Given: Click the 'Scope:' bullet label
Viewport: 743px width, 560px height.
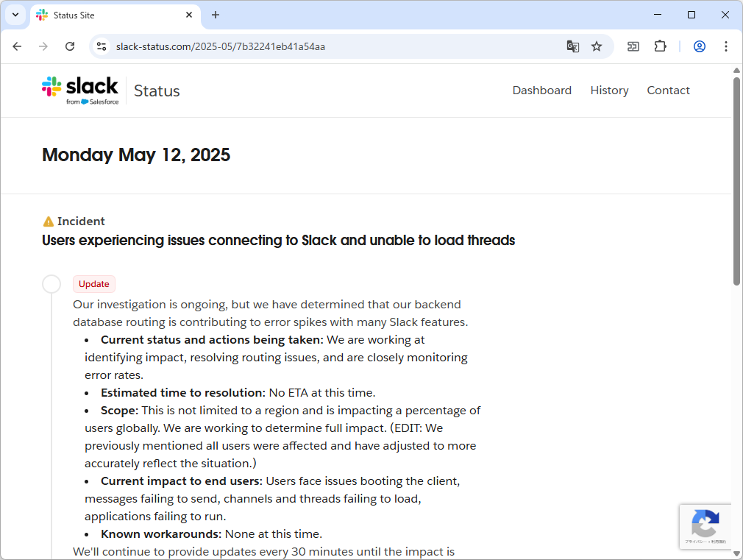Looking at the screenshot, I should 119,410.
